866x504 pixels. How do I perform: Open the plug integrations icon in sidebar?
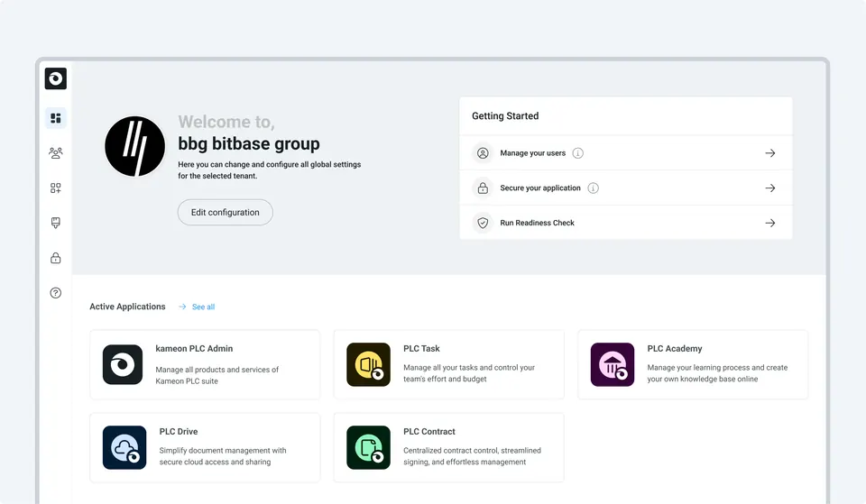coord(56,223)
